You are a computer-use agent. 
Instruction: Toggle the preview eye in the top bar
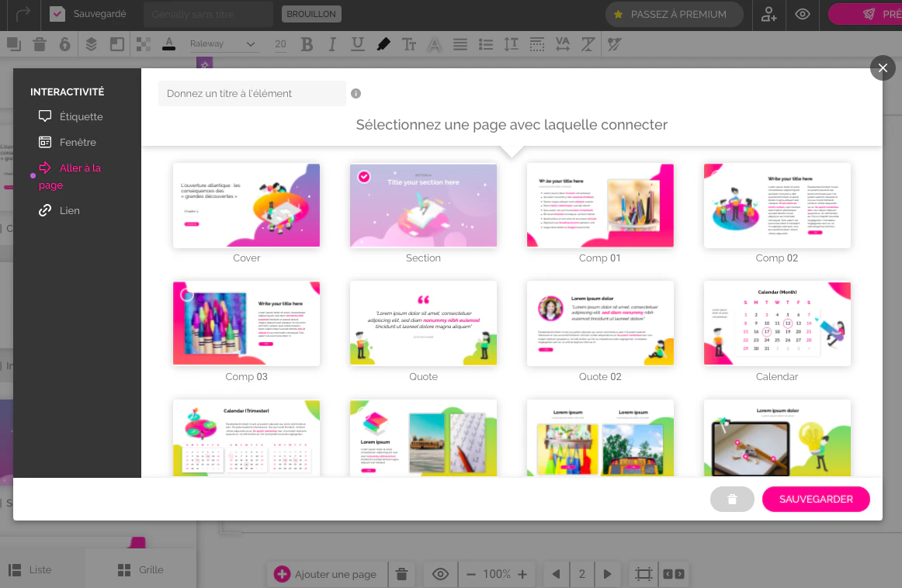click(x=803, y=15)
